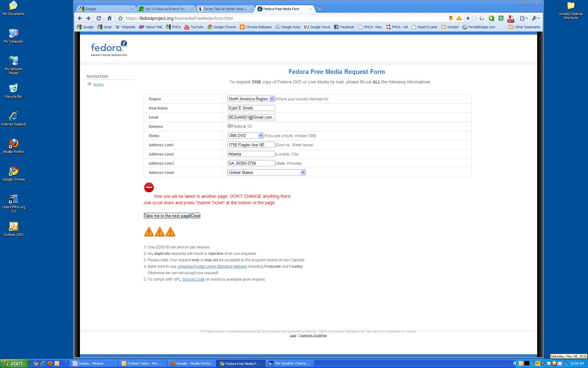
Task: Click the Address Line2 field containing Atlanta
Action: click(x=251, y=154)
